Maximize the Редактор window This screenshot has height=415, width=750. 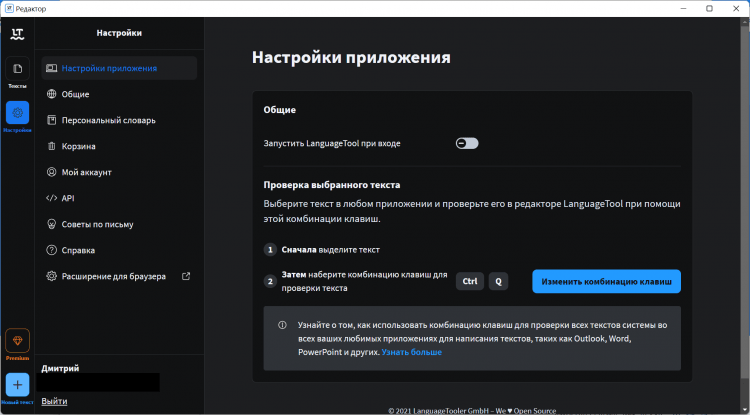[709, 9]
